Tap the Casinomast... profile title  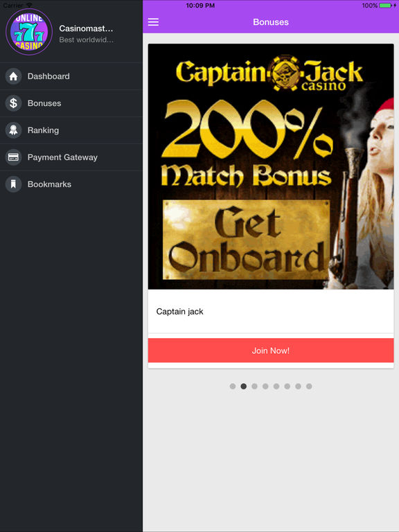86,28
